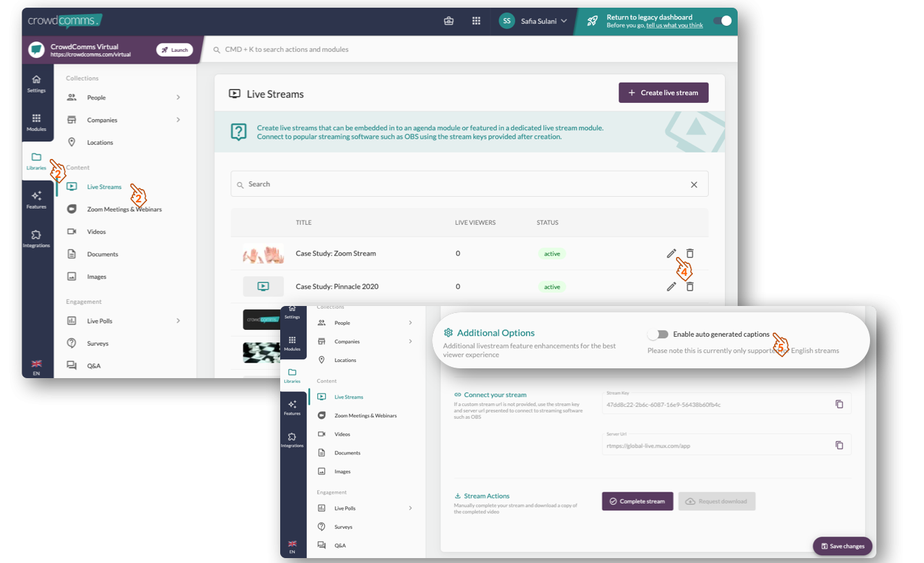The height and width of the screenshot is (563, 924).
Task: Expand the Live Polls chevron on the list page
Action: (178, 321)
